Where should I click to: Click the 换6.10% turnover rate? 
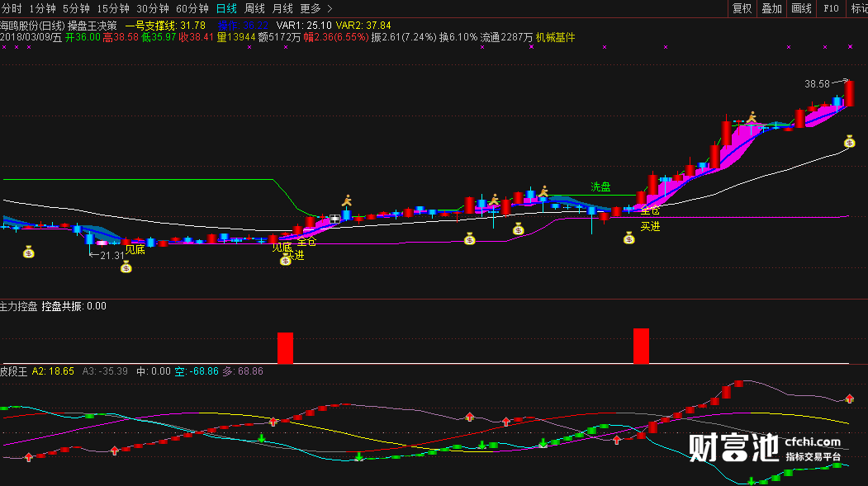click(x=458, y=37)
